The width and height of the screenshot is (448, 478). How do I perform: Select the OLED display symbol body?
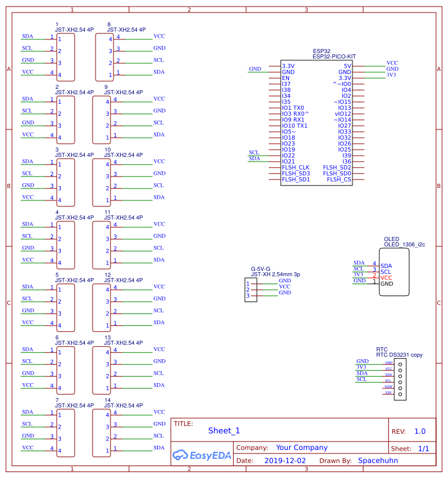click(x=394, y=272)
